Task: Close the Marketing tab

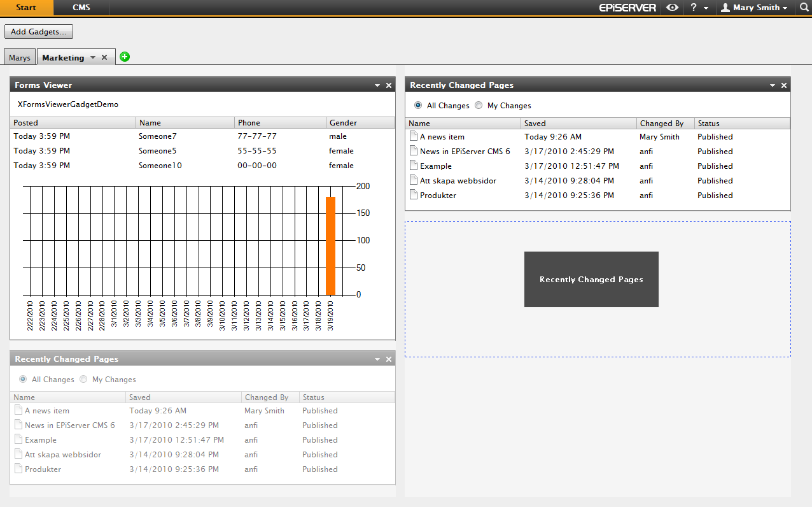Action: point(104,57)
